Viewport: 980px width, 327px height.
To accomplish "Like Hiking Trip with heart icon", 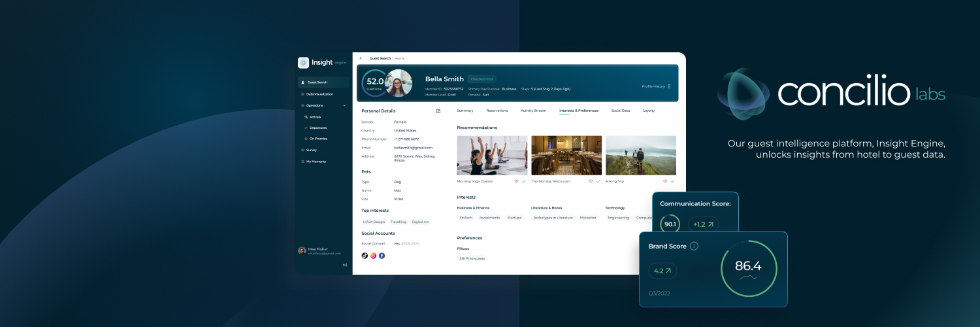I will click(665, 181).
